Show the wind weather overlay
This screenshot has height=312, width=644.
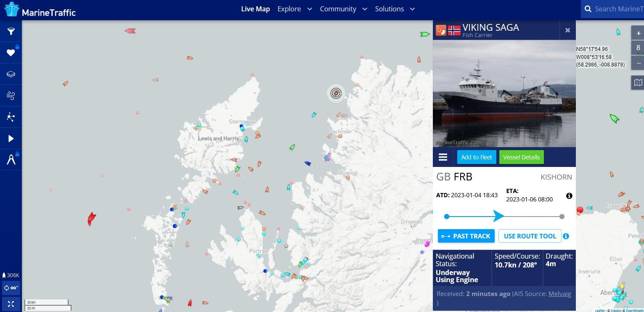pyautogui.click(x=11, y=96)
